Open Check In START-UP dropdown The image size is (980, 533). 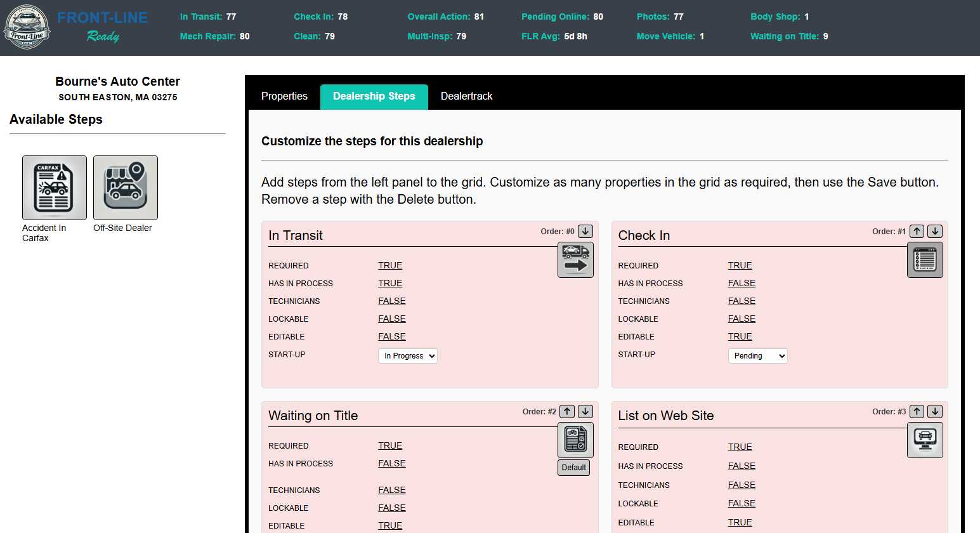tap(757, 356)
